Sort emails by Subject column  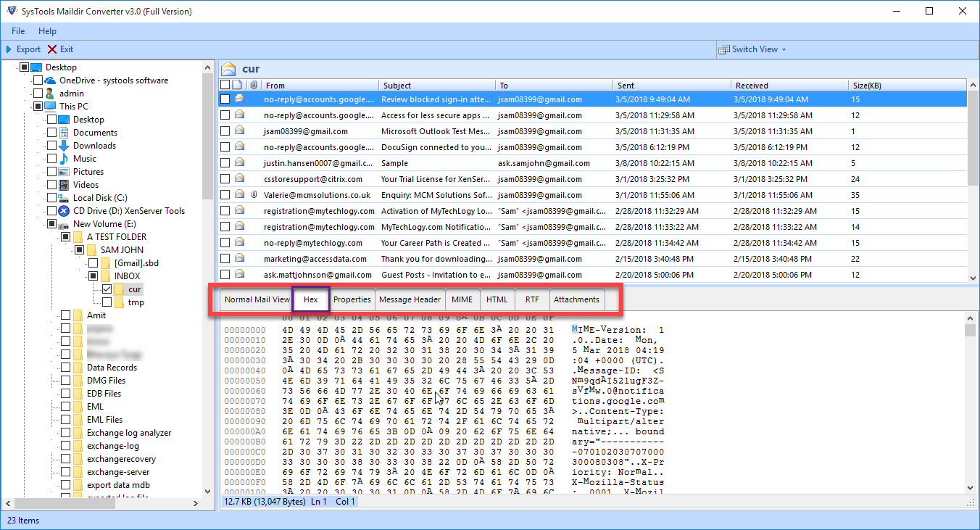437,86
